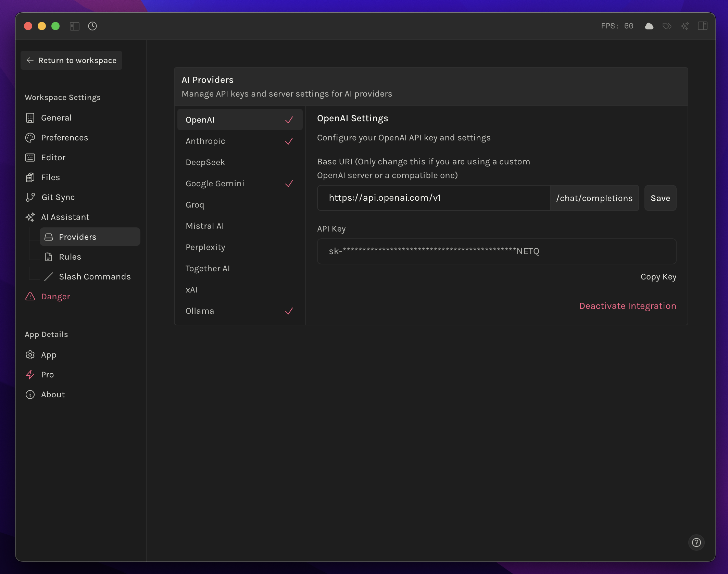The image size is (728, 574).
Task: Click the Ollama active checkmark
Action: pyautogui.click(x=289, y=311)
